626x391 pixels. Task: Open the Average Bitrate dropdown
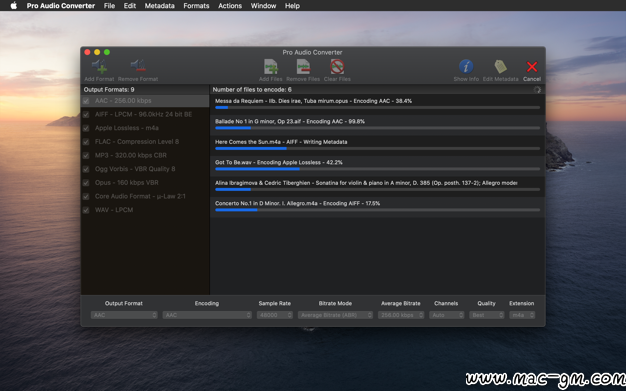(x=401, y=315)
